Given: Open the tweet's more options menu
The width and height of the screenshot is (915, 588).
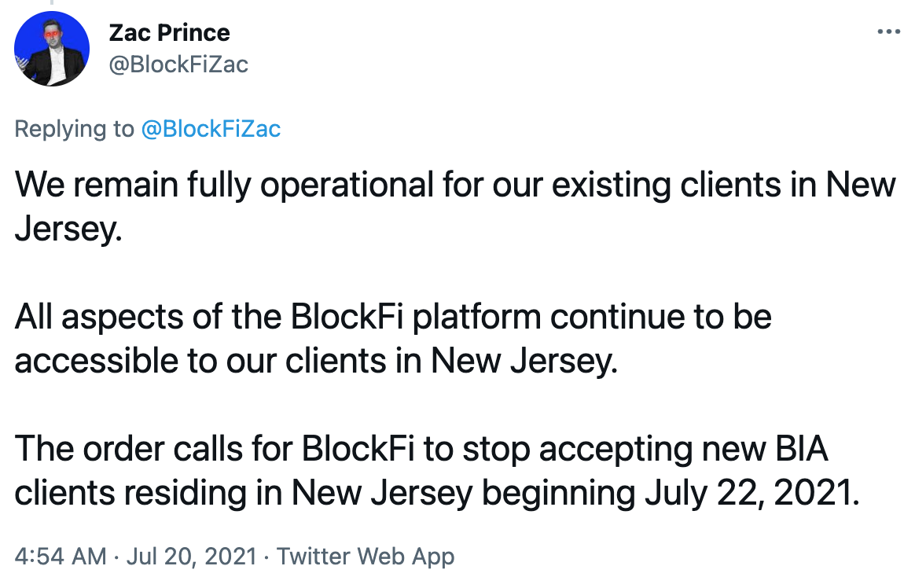Looking at the screenshot, I should (887, 32).
